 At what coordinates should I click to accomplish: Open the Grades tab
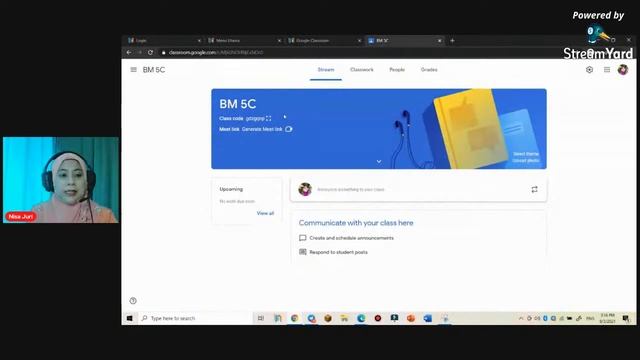tap(429, 70)
